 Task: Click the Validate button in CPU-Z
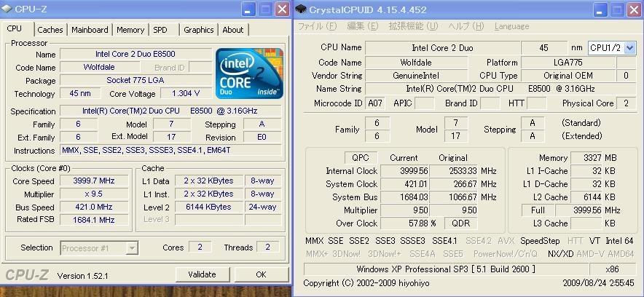point(202,274)
